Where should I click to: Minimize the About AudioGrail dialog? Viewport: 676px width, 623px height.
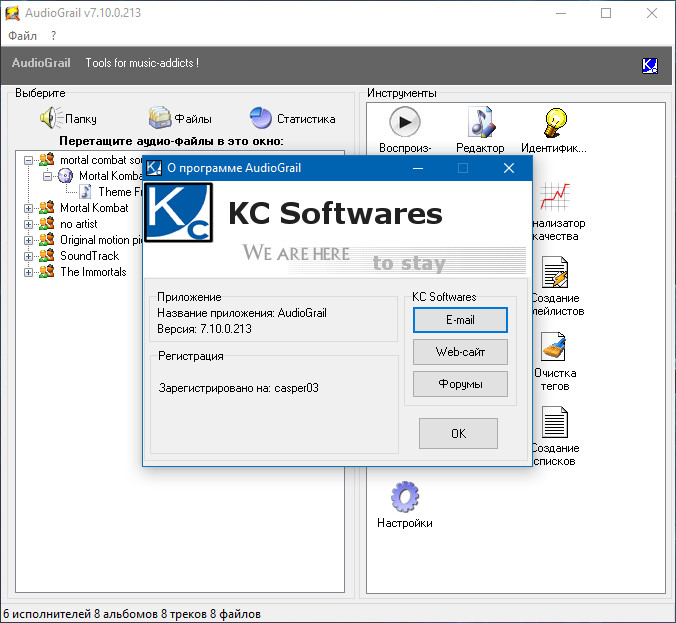point(418,168)
